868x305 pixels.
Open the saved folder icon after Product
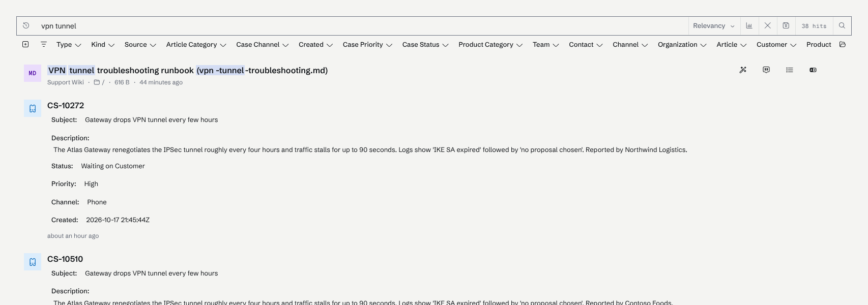click(x=843, y=44)
